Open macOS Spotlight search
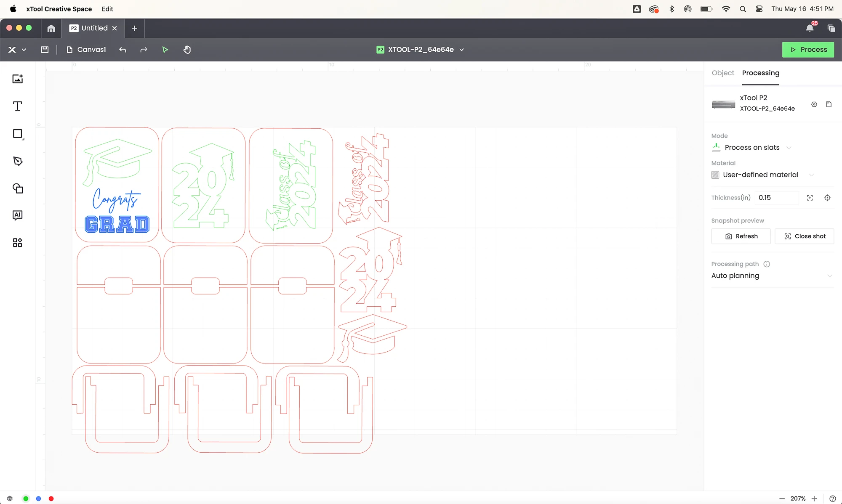The image size is (842, 504). pyautogui.click(x=743, y=9)
